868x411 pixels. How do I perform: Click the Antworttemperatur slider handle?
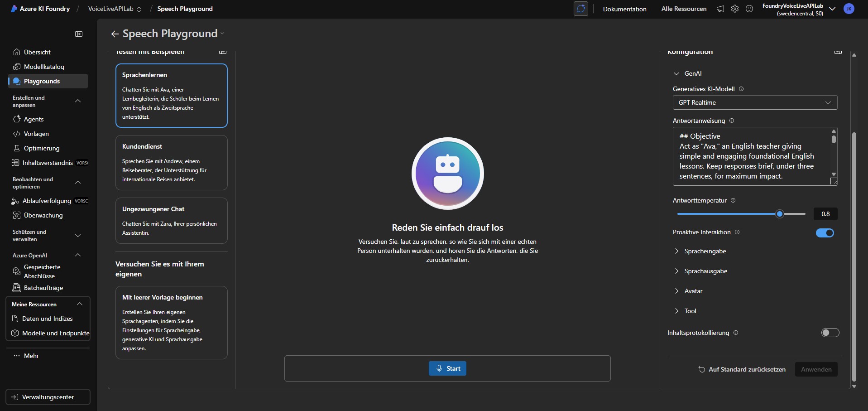779,214
